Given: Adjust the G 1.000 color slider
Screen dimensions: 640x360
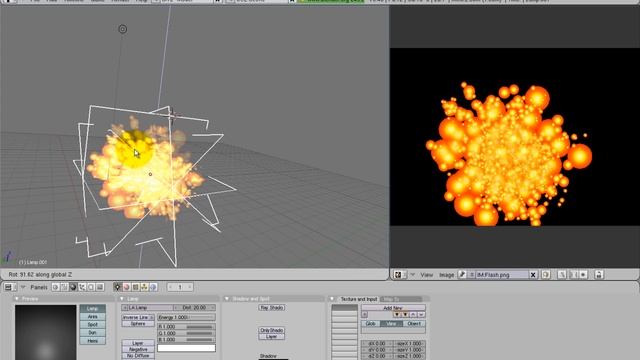Looking at the screenshot, I should pyautogui.click(x=187, y=333).
